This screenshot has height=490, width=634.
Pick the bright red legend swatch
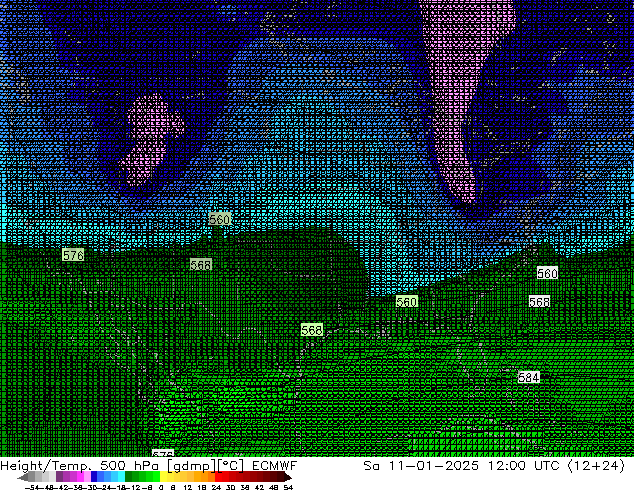[219, 476]
